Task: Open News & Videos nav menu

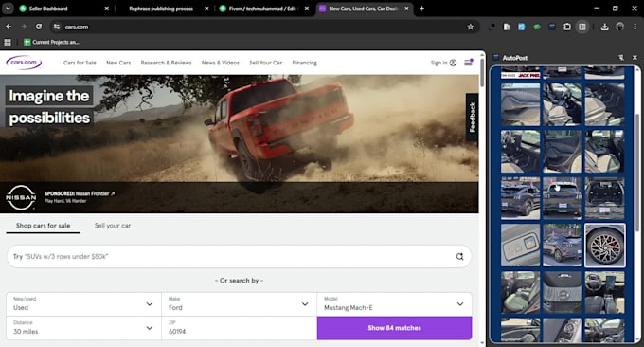Action: pyautogui.click(x=220, y=63)
